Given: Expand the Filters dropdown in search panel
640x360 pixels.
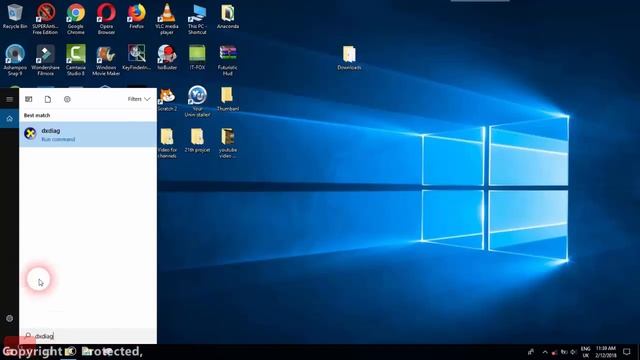Looking at the screenshot, I should coord(139,99).
